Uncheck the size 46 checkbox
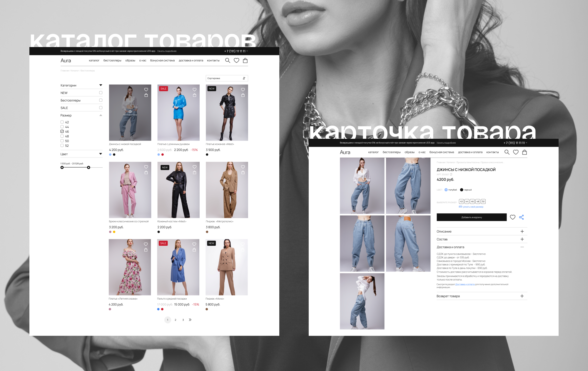588x371 pixels. (62, 131)
